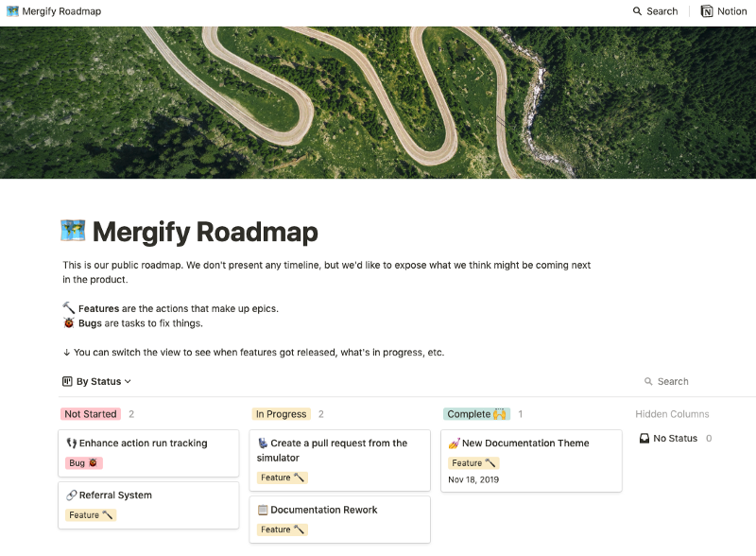The image size is (756, 556).
Task: Click the Notion link in top bar
Action: point(724,11)
